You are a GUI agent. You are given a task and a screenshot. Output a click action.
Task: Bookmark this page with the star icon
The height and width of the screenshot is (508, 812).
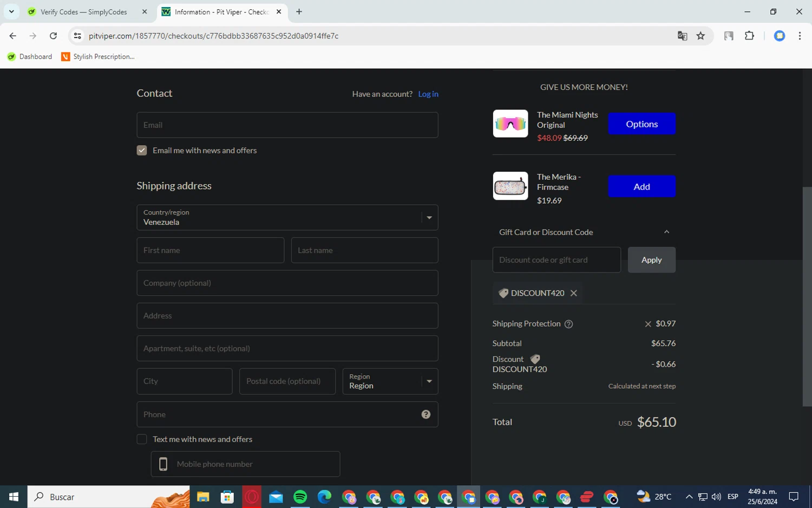700,36
